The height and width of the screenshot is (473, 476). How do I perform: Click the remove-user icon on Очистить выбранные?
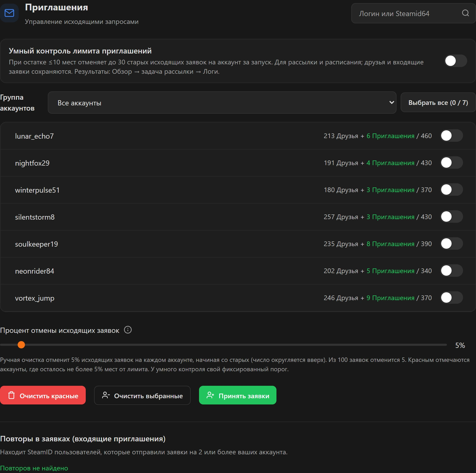coord(106,395)
